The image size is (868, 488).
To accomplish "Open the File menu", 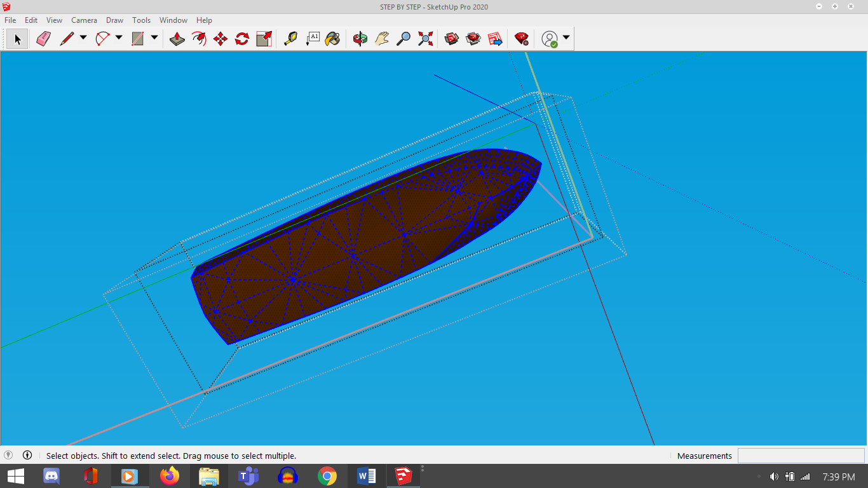I will tap(10, 20).
